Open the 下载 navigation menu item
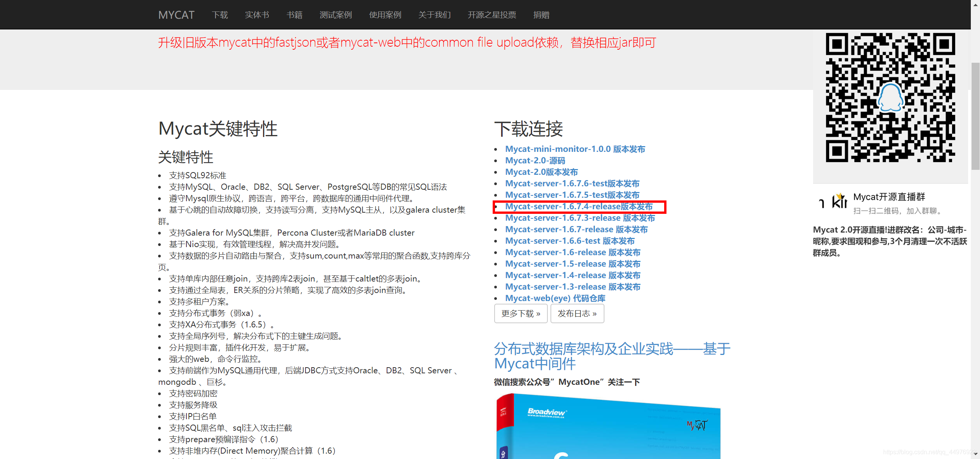Screen dimensions: 980x459 (x=220, y=15)
